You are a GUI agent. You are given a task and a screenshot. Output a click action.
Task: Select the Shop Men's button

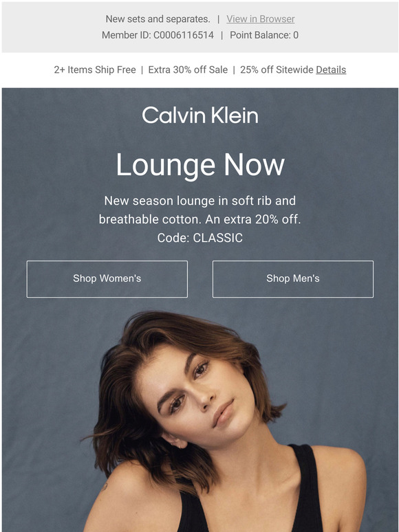pyautogui.click(x=292, y=279)
